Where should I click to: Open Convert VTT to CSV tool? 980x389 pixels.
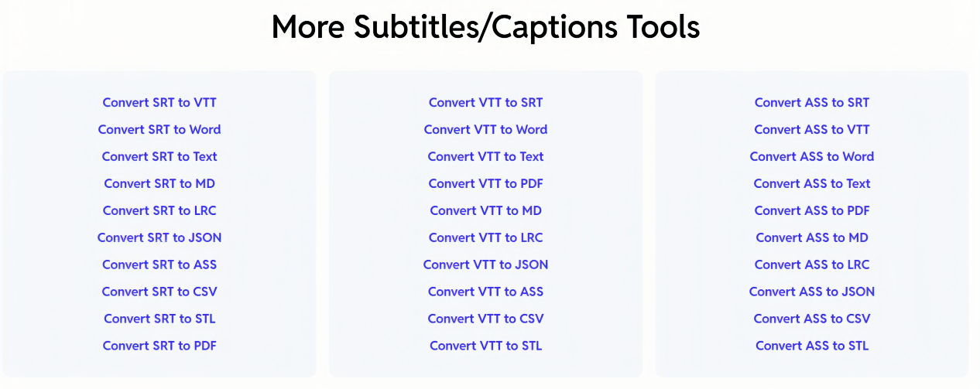tap(486, 319)
